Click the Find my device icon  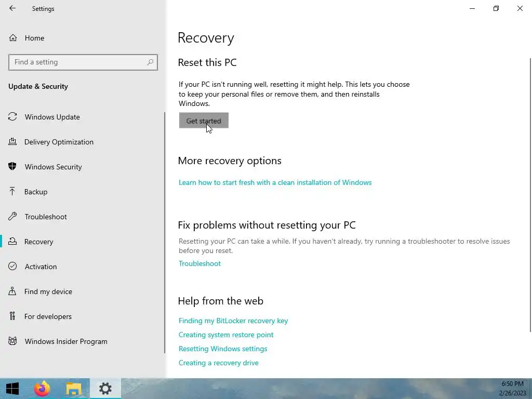(x=12, y=291)
